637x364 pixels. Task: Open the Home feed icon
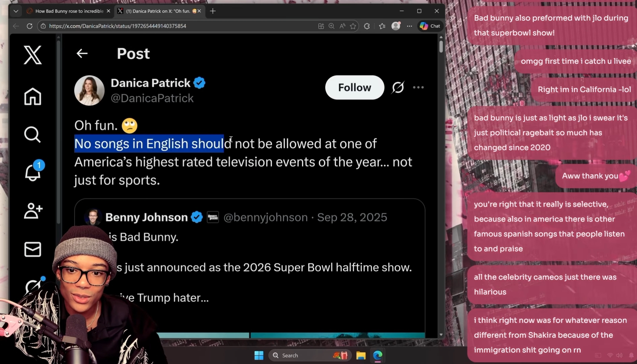33,96
